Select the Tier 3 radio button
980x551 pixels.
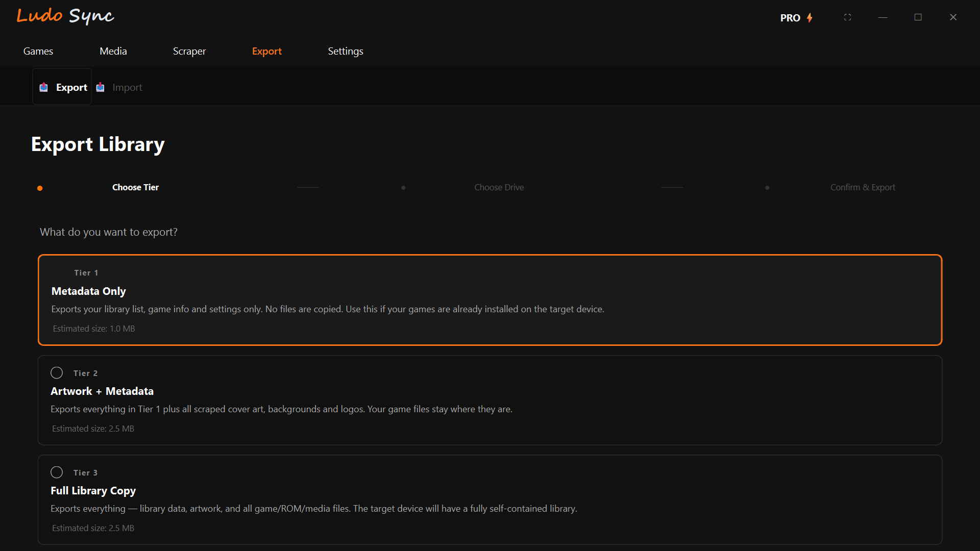(57, 472)
